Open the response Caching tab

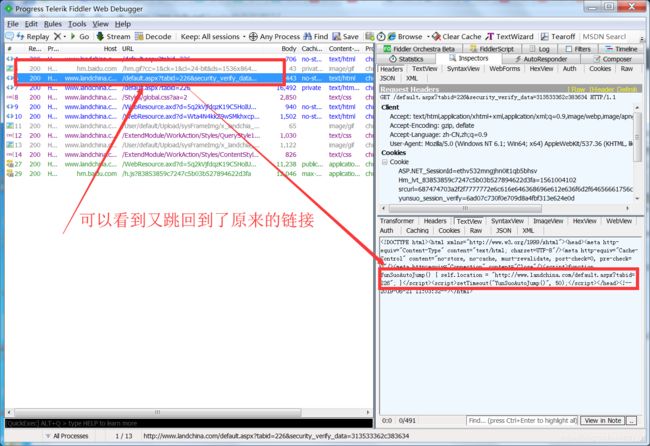click(417, 230)
